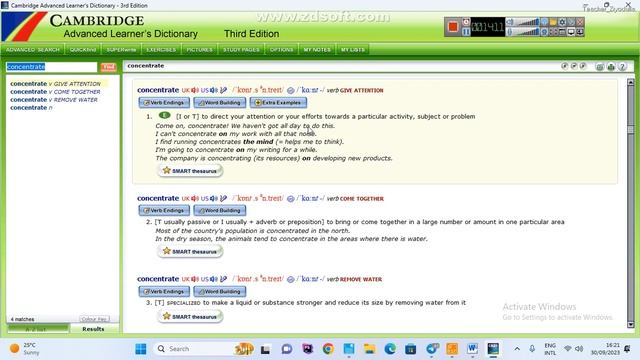Open the MY NOTES tab
Image resolution: width=640 pixels, height=360 pixels.
click(x=317, y=50)
